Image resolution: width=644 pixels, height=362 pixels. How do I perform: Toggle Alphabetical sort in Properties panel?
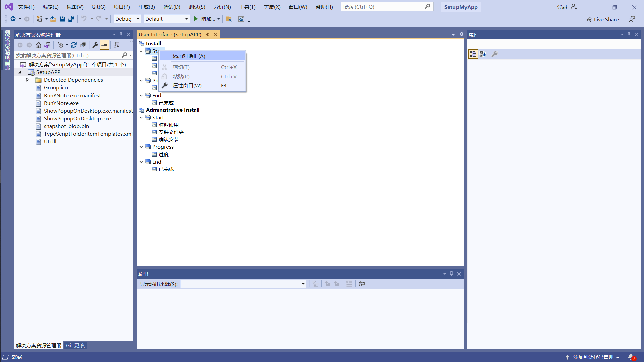pos(483,54)
